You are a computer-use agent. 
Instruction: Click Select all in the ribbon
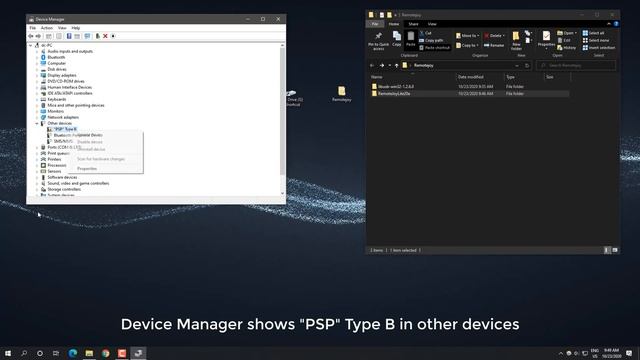593,33
